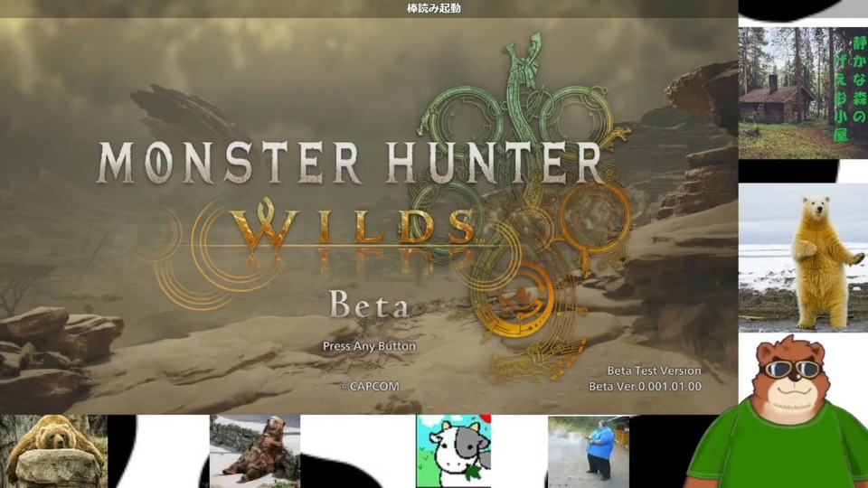Click the Beta label under the logo
Screen dimensions: 868x488
(369, 305)
